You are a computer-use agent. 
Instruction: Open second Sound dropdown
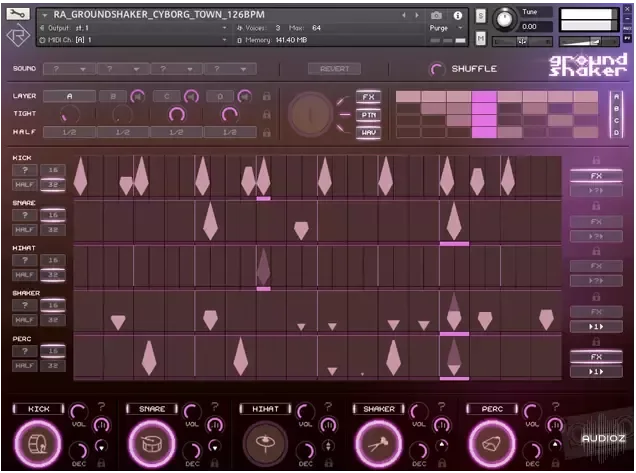coord(122,69)
